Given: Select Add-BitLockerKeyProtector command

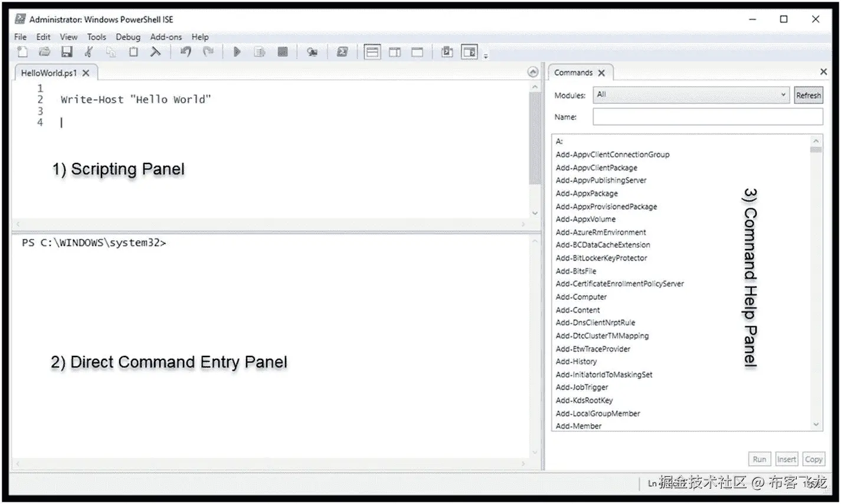Looking at the screenshot, I should [x=601, y=258].
